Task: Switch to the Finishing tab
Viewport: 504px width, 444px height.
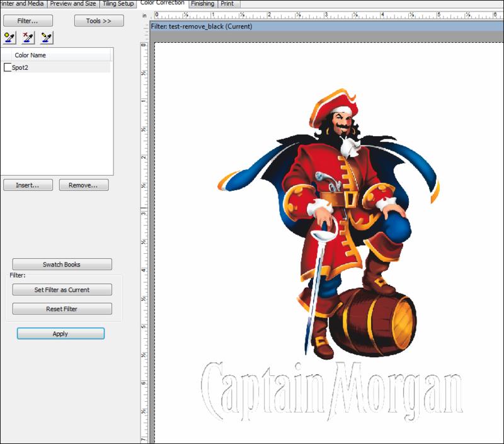Action: [x=203, y=4]
